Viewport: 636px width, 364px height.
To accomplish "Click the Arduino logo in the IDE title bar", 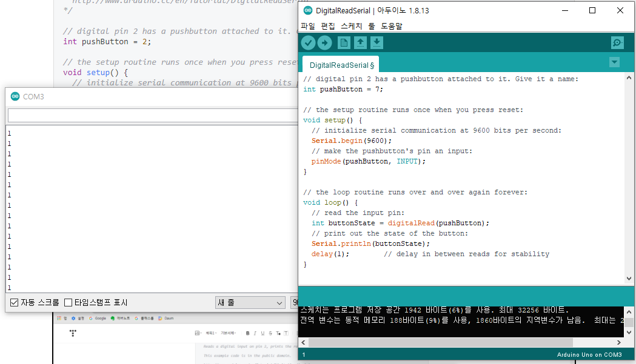I will click(x=308, y=10).
